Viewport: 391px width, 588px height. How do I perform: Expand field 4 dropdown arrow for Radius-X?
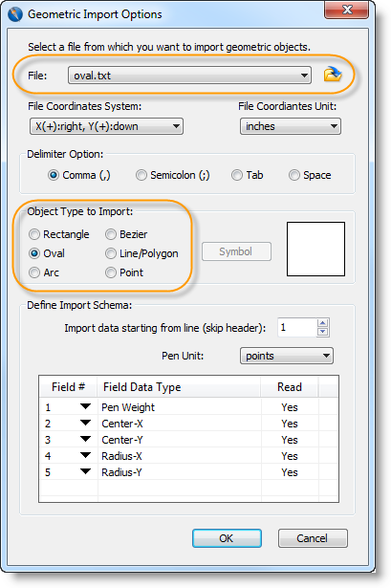point(85,455)
